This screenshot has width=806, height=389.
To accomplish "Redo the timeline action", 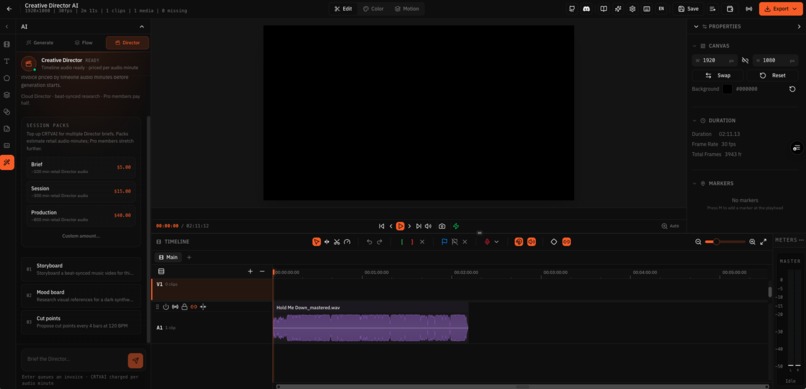I will click(379, 242).
